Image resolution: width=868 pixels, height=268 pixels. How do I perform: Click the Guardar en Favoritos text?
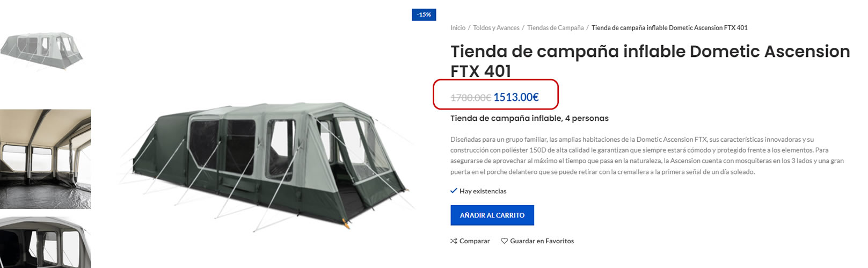click(x=542, y=241)
